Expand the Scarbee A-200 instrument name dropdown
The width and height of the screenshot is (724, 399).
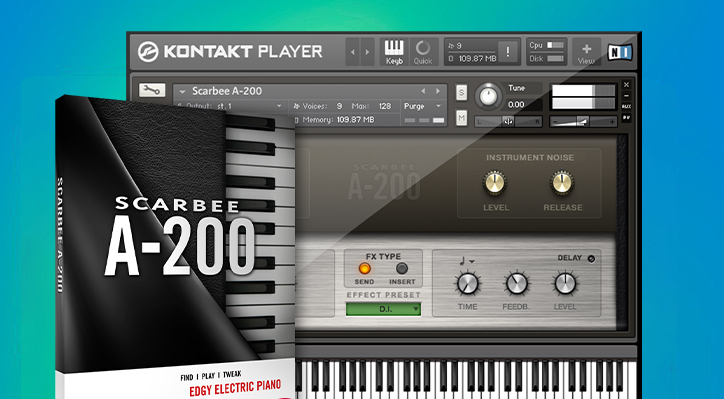click(182, 91)
